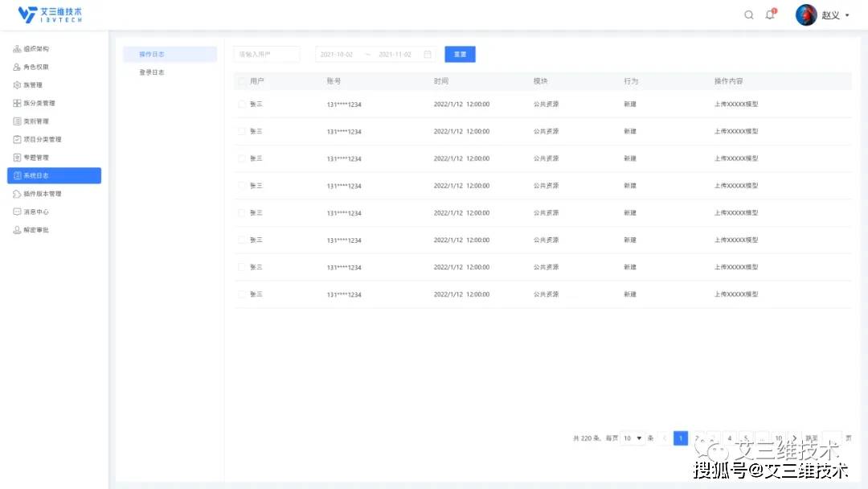Click the 操作内容 column header
Viewport: 868px width, 489px height.
click(728, 81)
